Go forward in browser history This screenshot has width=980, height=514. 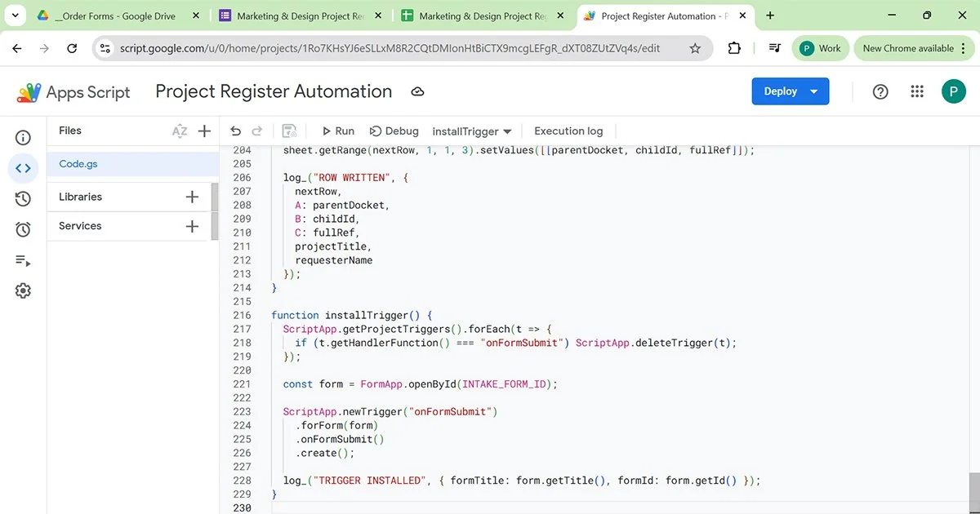click(x=44, y=48)
